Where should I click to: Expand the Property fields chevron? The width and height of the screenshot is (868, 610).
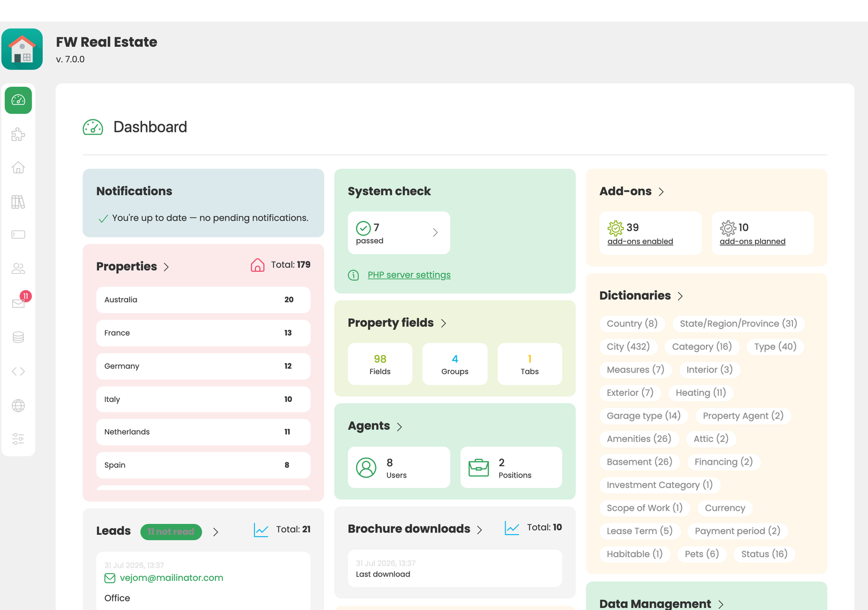tap(444, 323)
